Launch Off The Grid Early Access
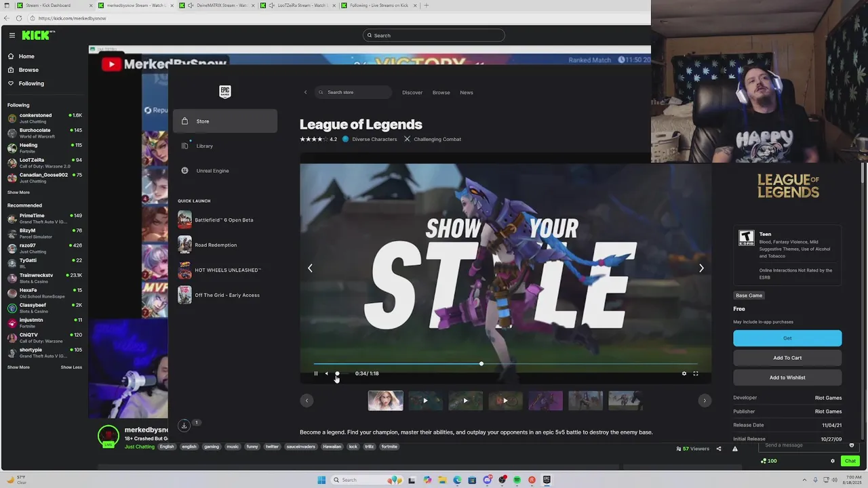 pyautogui.click(x=225, y=295)
